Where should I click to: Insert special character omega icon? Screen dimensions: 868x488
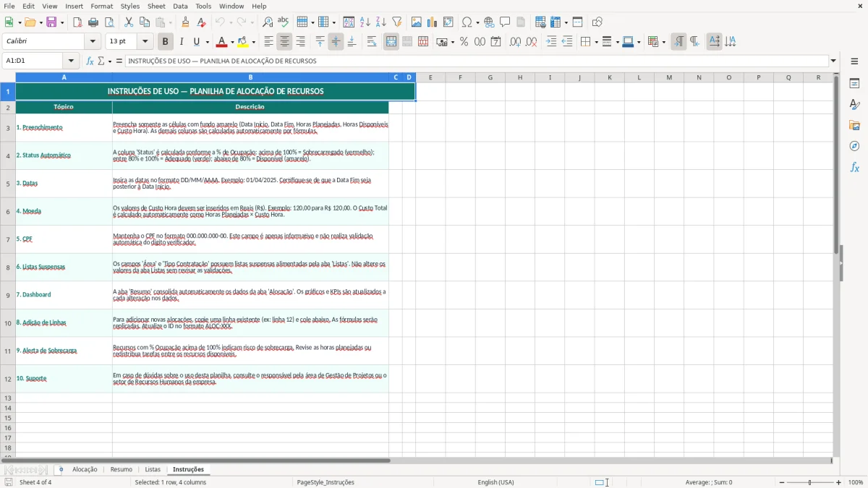467,22
